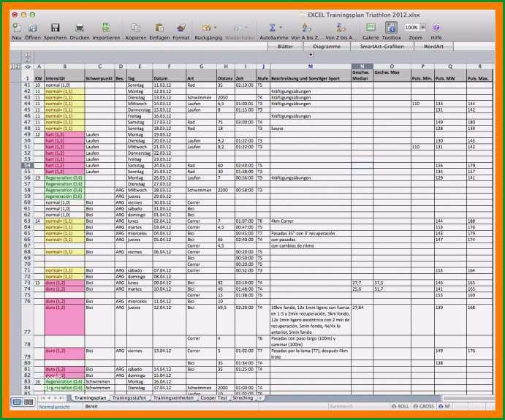Click the Importieren icon
Image resolution: width=505 pixels, height=420 pixels.
coord(106,28)
